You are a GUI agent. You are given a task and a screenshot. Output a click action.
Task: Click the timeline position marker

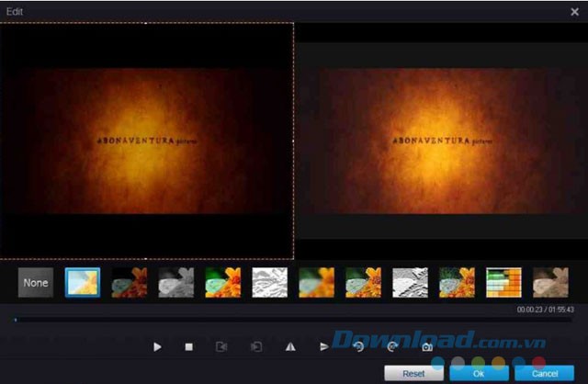(x=16, y=320)
